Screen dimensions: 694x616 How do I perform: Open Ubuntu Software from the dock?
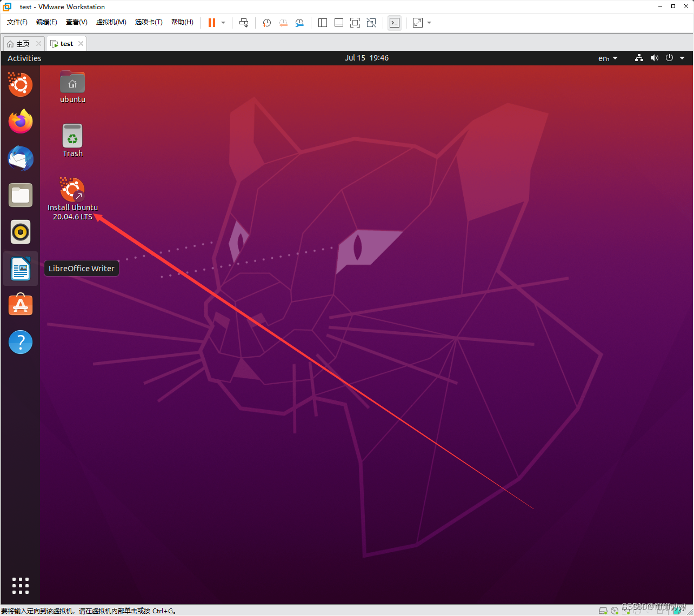[21, 305]
